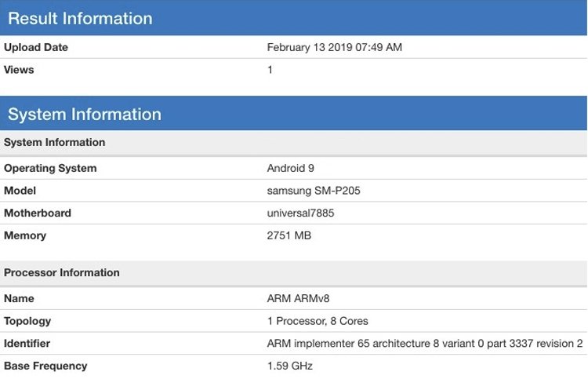
Task: Click the 2751 MB memory value
Action: 289,235
